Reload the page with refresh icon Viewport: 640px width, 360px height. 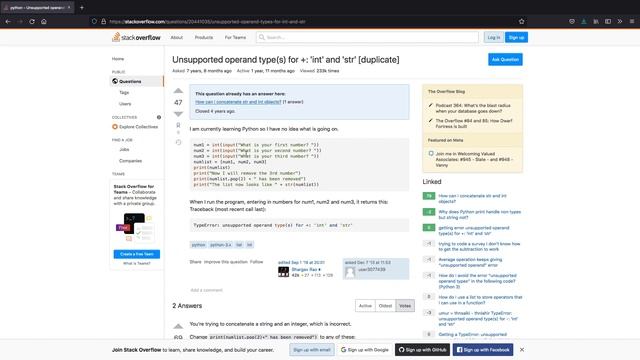(x=32, y=21)
